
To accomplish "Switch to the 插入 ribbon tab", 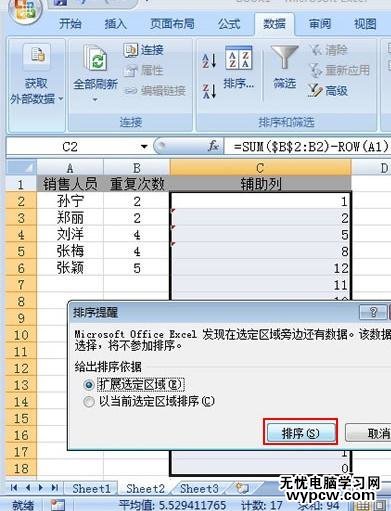I will 115,24.
